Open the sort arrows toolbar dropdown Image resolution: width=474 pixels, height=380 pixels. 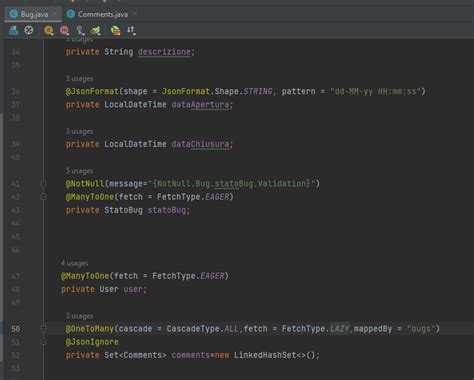[x=131, y=31]
